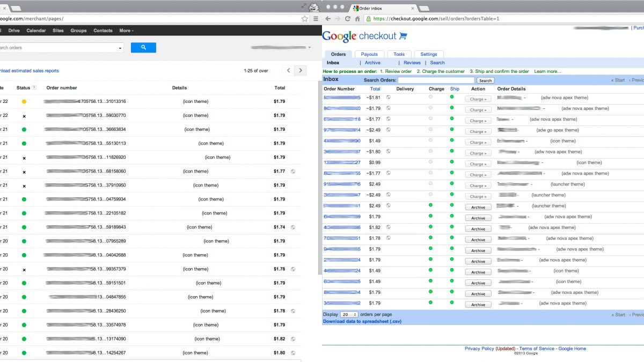Open the Settings tab
Image resolution: width=644 pixels, height=362 pixels.
click(428, 54)
